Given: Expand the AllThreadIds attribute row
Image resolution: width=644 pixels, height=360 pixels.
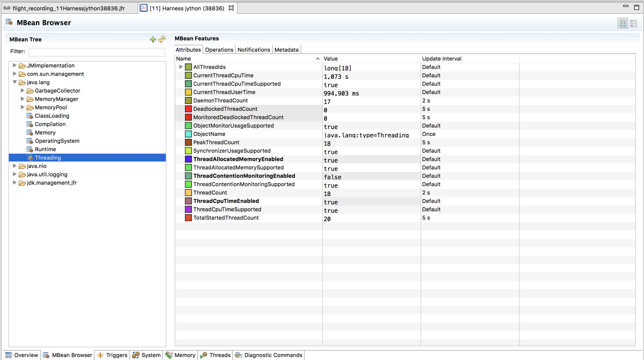Looking at the screenshot, I should [x=180, y=67].
